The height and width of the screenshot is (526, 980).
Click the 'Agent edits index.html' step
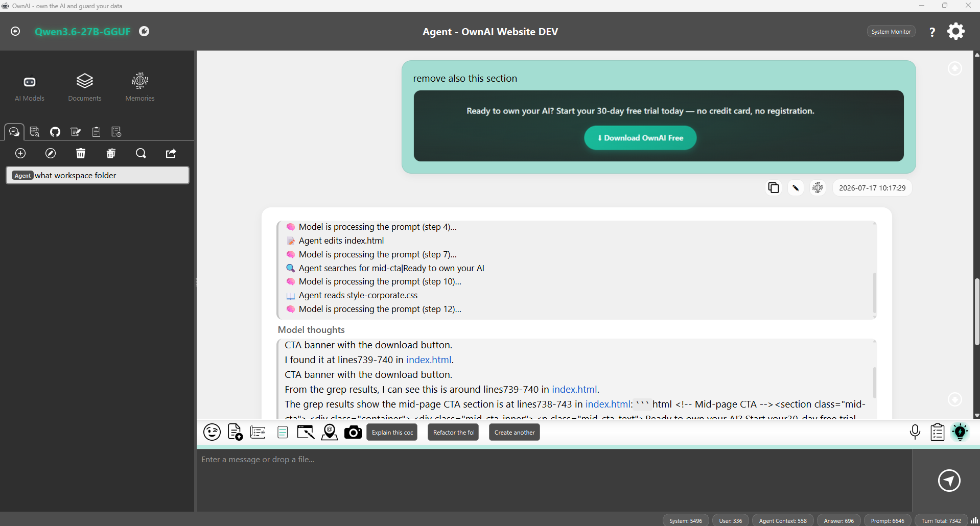341,241
